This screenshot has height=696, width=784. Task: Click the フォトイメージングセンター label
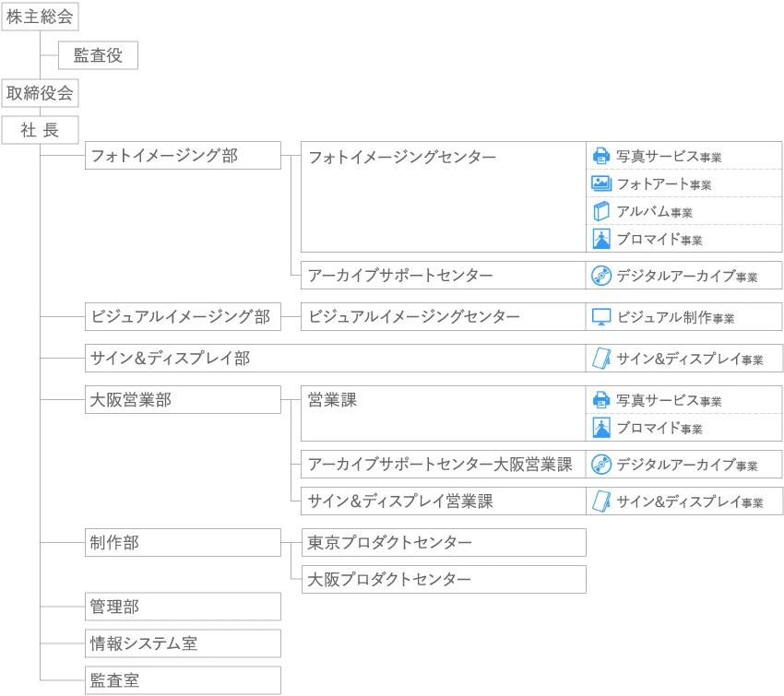tap(402, 157)
